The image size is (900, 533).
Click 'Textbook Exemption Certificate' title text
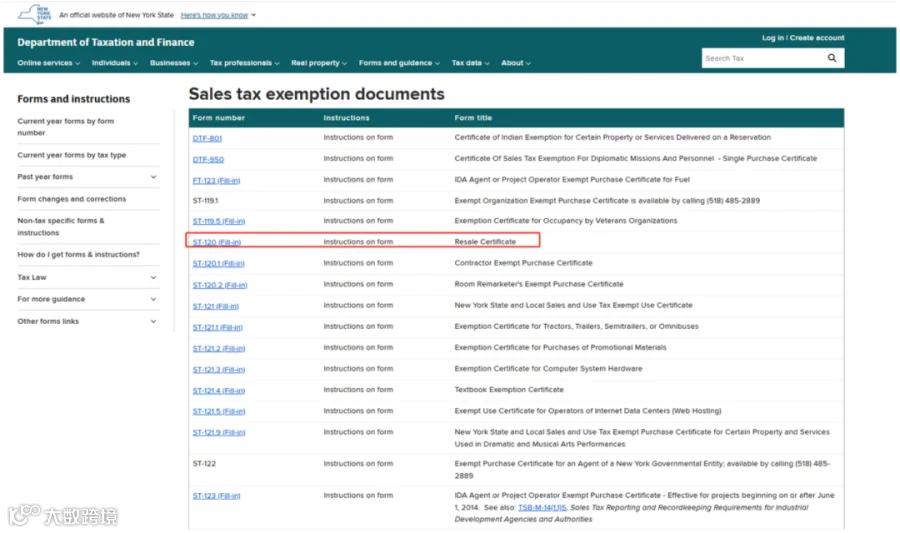pos(509,390)
